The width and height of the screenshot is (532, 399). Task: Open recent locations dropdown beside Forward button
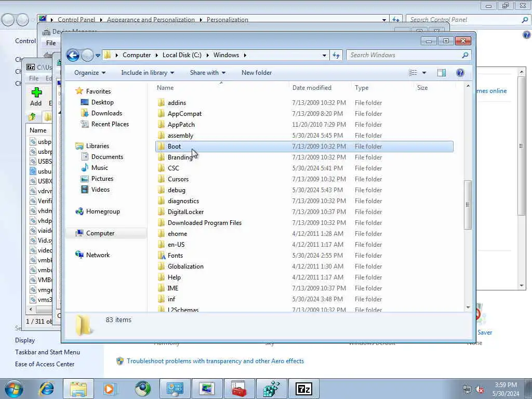pos(98,55)
